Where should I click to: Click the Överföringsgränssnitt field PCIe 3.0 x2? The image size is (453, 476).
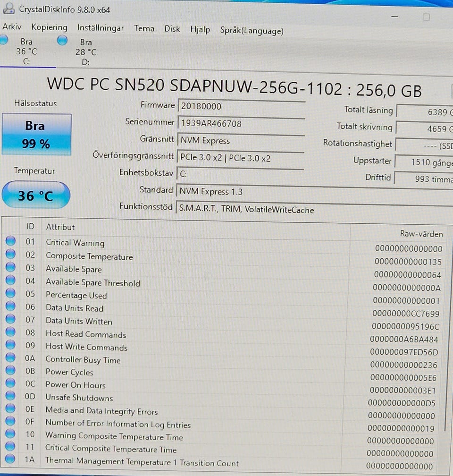tap(241, 158)
